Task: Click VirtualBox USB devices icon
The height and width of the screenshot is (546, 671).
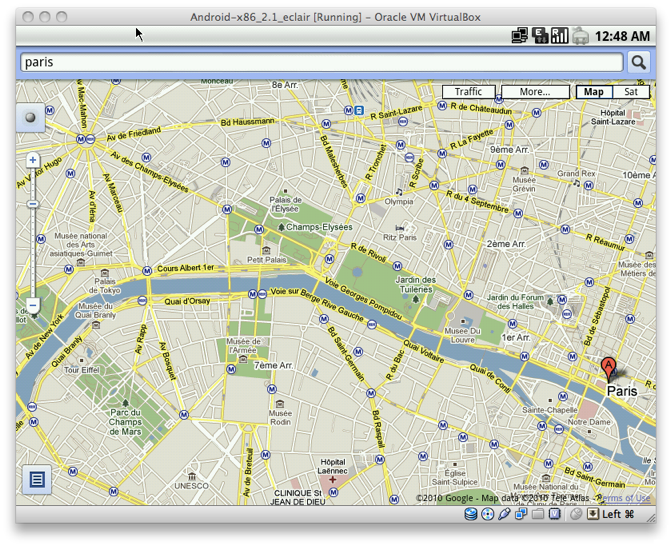Action: (504, 514)
